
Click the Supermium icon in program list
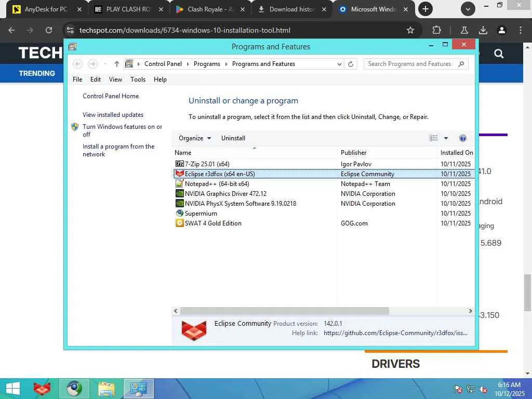tap(179, 213)
